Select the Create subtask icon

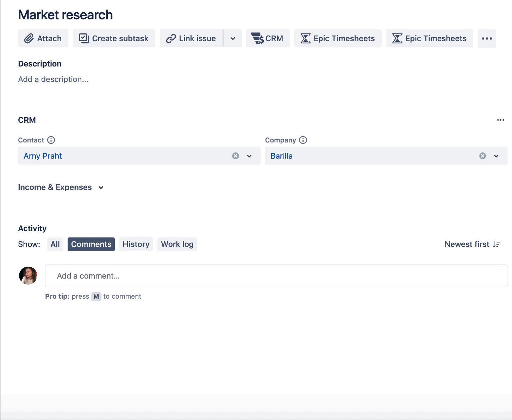[x=84, y=38]
